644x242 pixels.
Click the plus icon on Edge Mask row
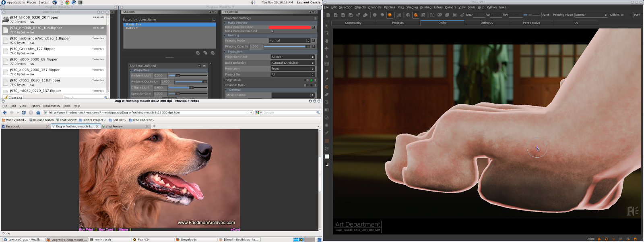pos(315,80)
